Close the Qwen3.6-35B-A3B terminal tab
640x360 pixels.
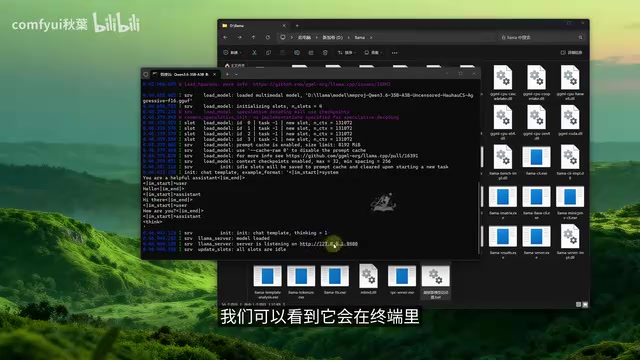(215, 74)
